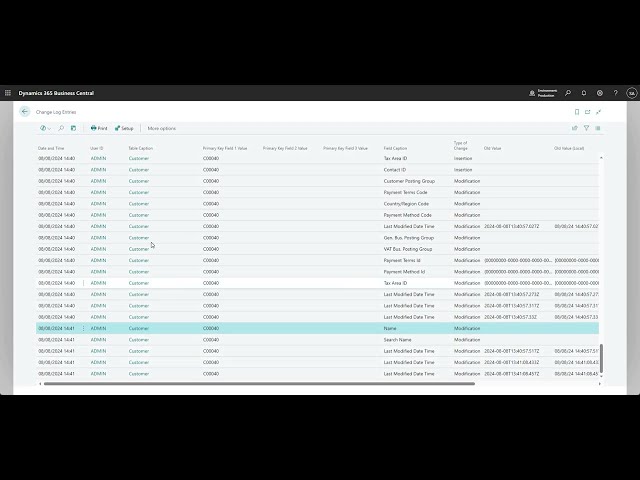The width and height of the screenshot is (640, 480).
Task: Click Primary Key Field 1 Value header
Action: [225, 148]
